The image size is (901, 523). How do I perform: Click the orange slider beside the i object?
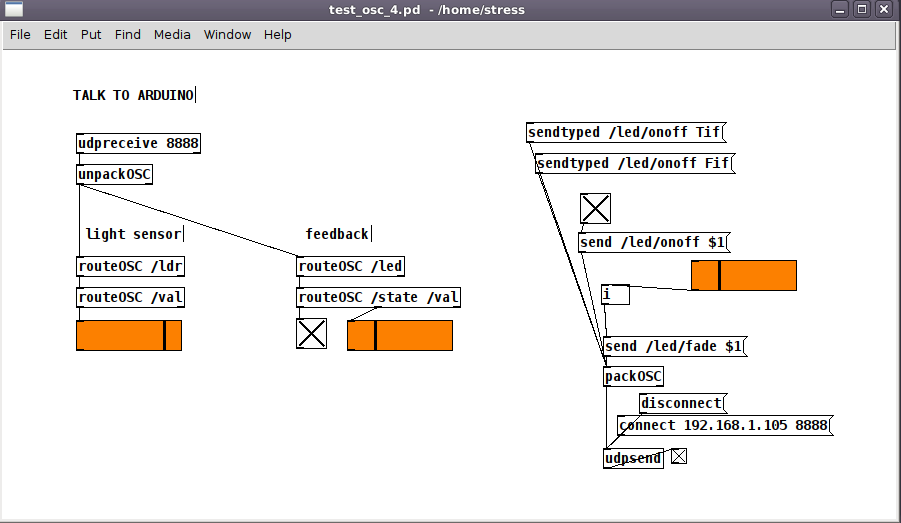click(x=743, y=275)
